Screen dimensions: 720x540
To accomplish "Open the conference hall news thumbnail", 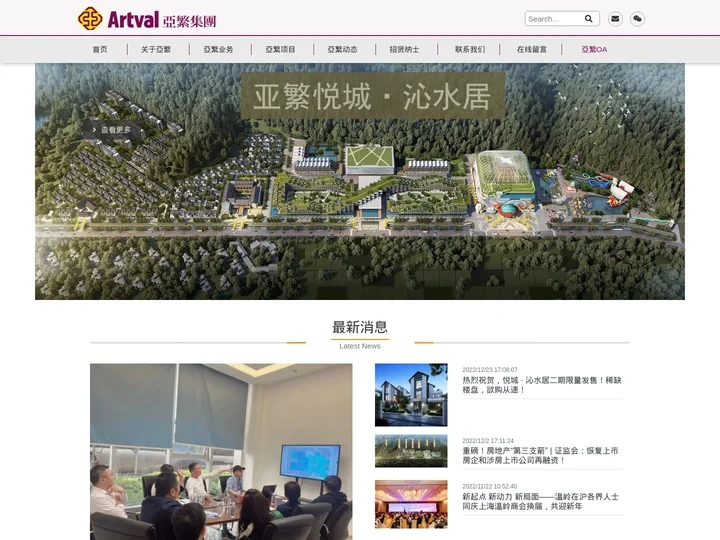I will coord(411,504).
